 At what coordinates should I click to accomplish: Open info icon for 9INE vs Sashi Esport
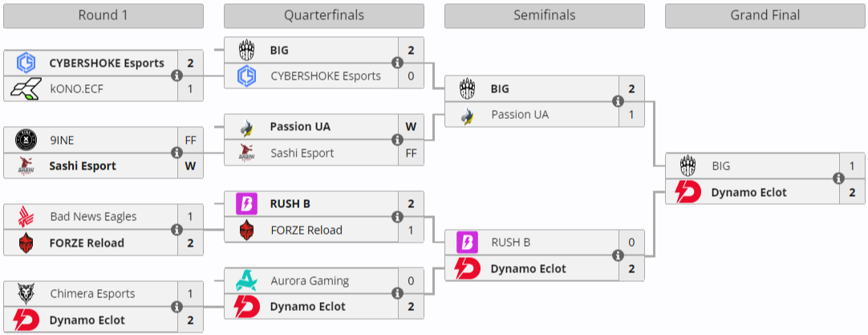pyautogui.click(x=176, y=153)
